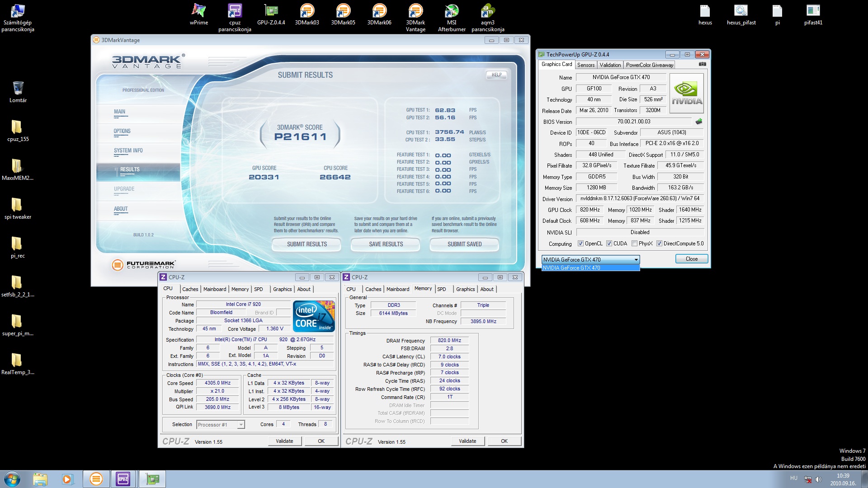This screenshot has width=868, height=488.
Task: Expand the GPU selection dropdown in GPU-Z
Action: [x=636, y=260]
